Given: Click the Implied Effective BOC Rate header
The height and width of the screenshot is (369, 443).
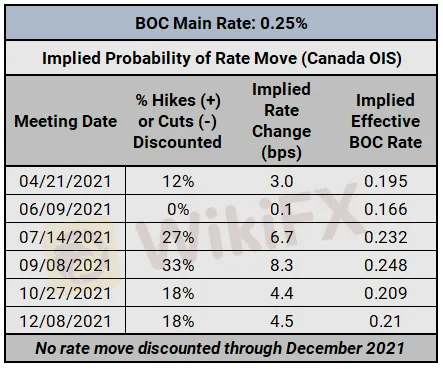Looking at the screenshot, I should point(386,121).
